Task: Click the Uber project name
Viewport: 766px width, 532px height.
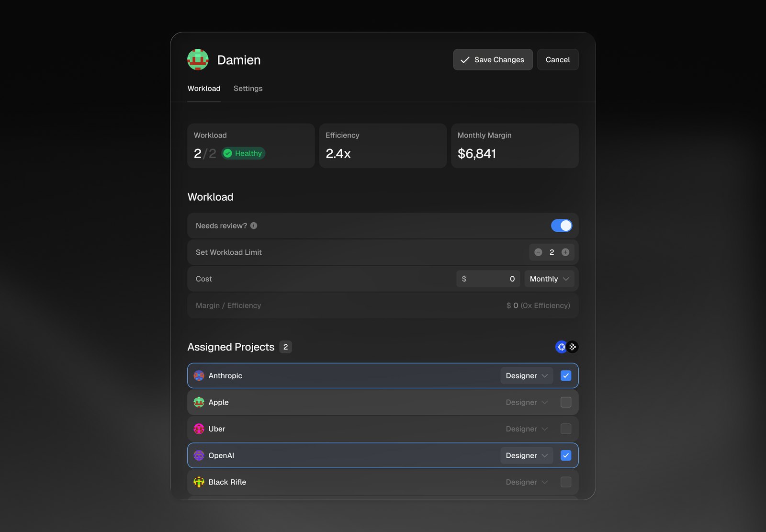Action: pos(216,429)
